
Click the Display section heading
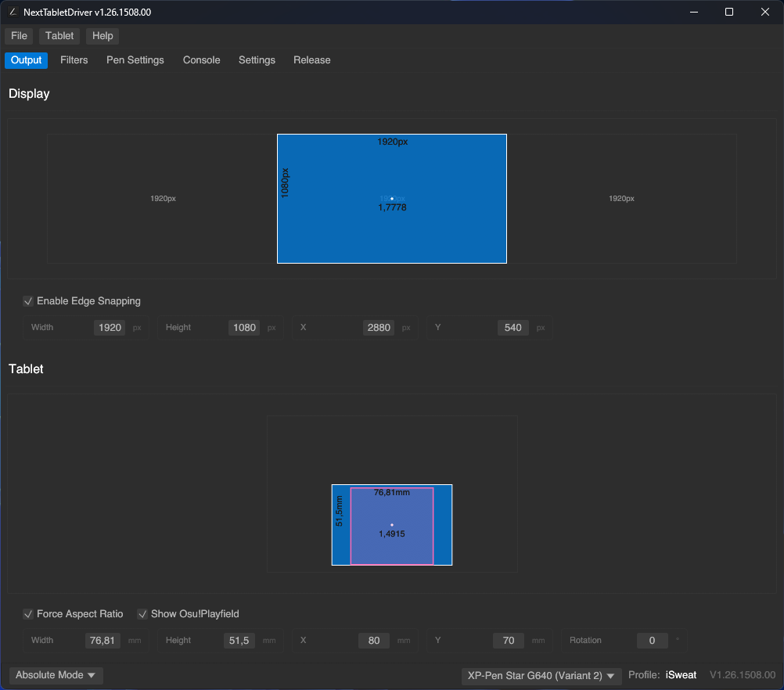pos(29,94)
